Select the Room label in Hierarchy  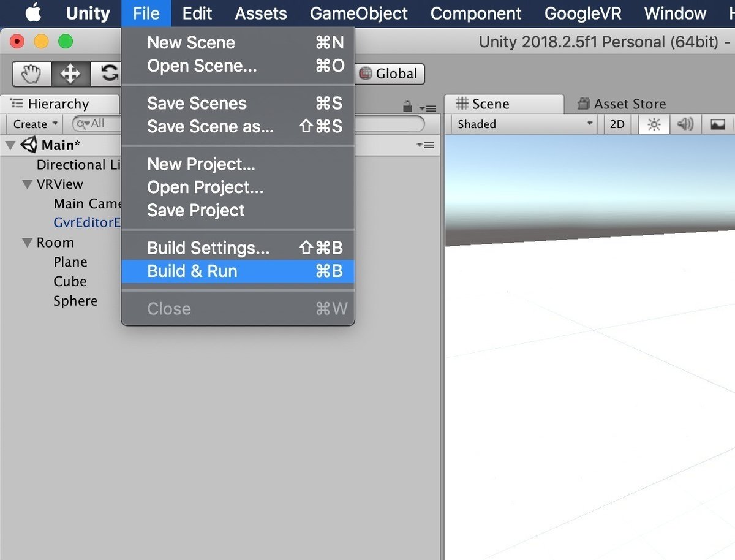(x=55, y=243)
